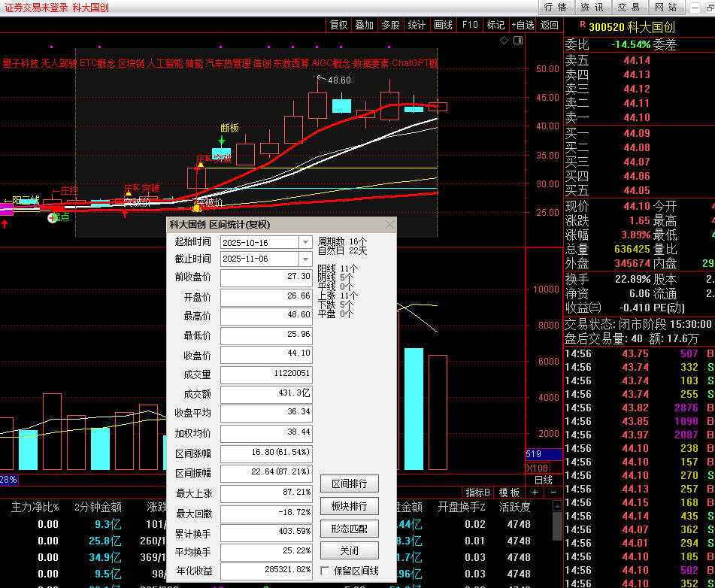715x588 pixels.
Task: Open F10 company information
Action: click(x=470, y=25)
